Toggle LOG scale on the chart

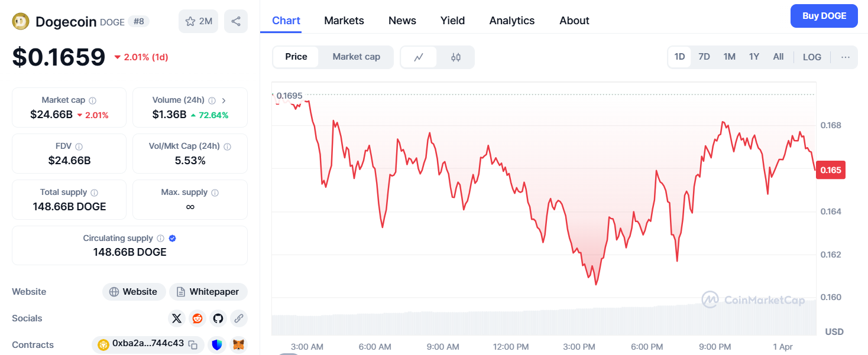pyautogui.click(x=812, y=57)
